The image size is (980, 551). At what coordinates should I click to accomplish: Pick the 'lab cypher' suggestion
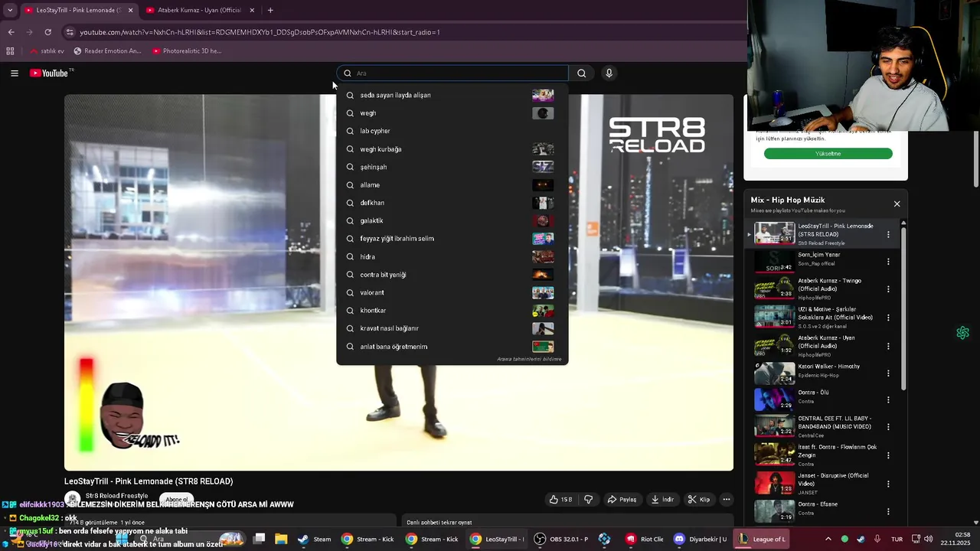pyautogui.click(x=452, y=131)
